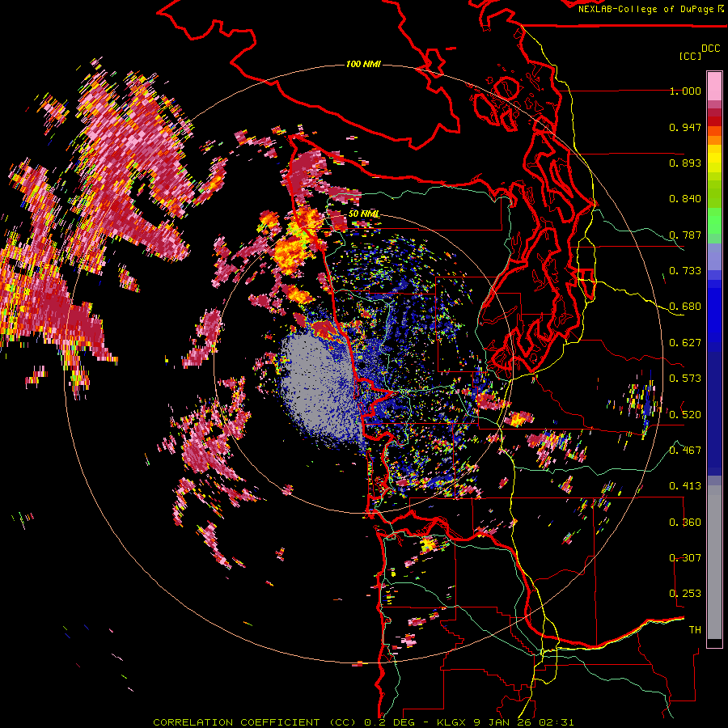
Task: Select the 0.573 scale value
Action: (x=685, y=379)
